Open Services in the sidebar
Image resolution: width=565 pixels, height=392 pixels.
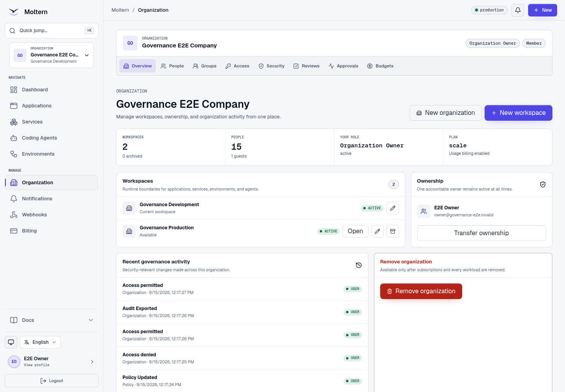coord(51,122)
